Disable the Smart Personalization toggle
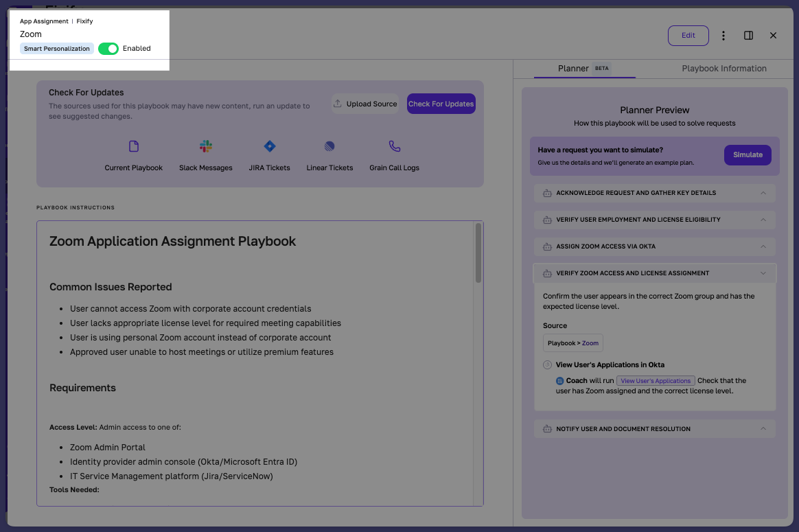 pyautogui.click(x=108, y=48)
